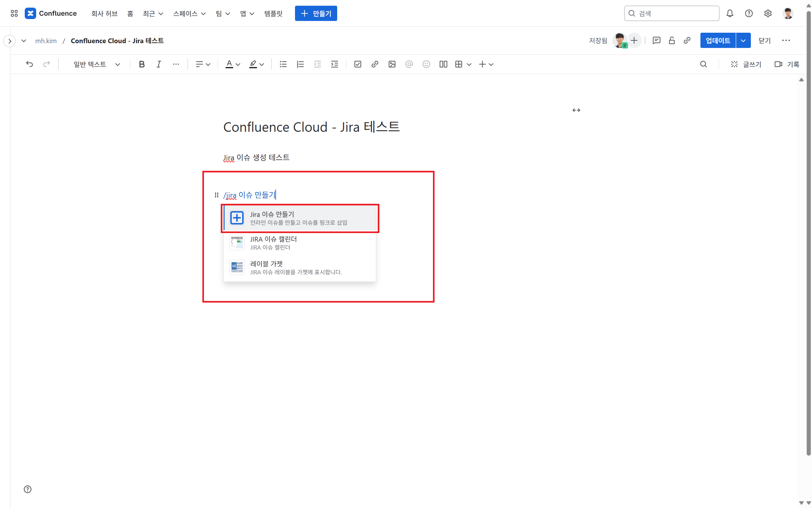Select 레이블 가젯 option
The image size is (812, 508).
tap(300, 268)
